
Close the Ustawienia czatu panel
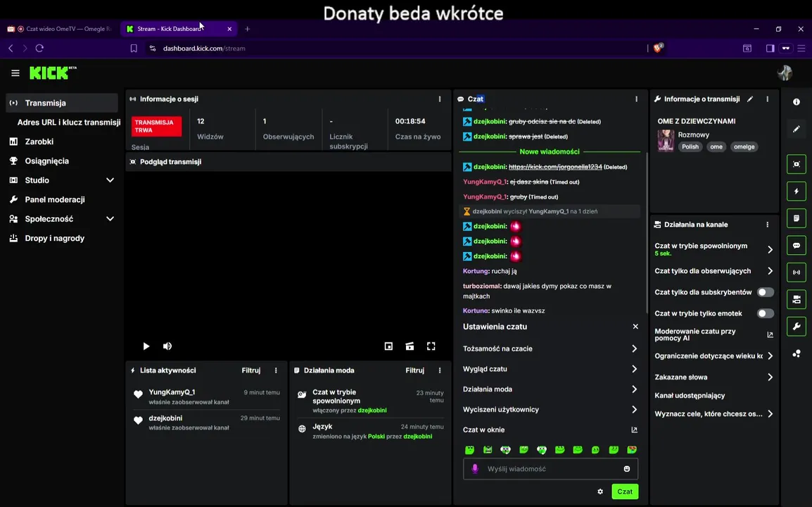635,327
